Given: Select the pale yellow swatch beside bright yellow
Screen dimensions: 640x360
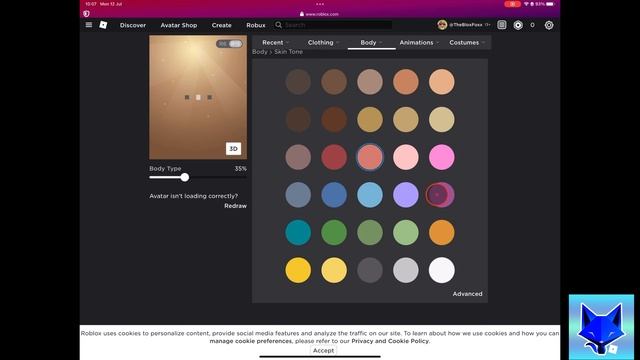Looking at the screenshot, I should (x=334, y=270).
